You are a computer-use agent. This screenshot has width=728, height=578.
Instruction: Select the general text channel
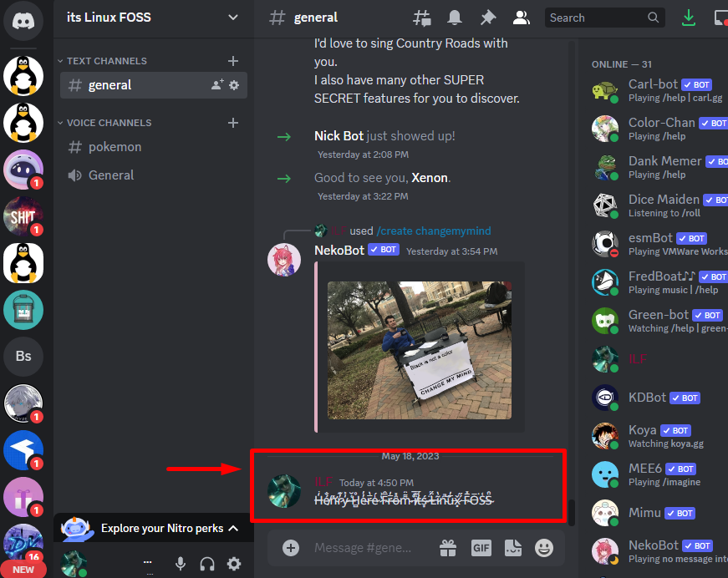[154, 85]
